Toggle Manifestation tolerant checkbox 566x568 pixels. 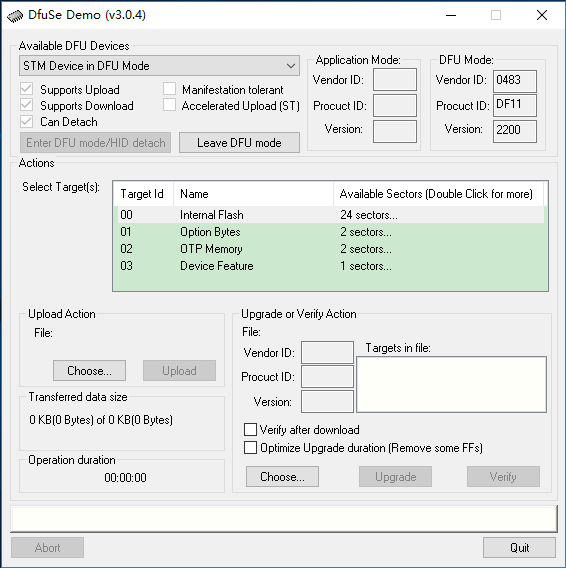(169, 89)
